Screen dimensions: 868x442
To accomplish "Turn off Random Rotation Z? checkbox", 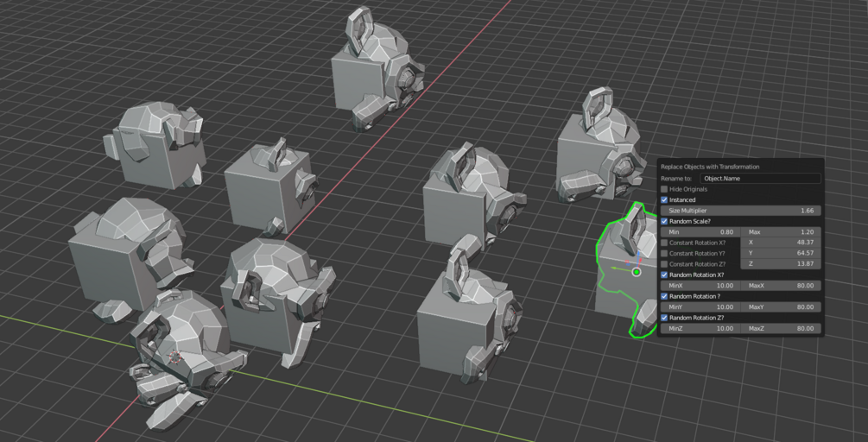I will click(x=664, y=318).
